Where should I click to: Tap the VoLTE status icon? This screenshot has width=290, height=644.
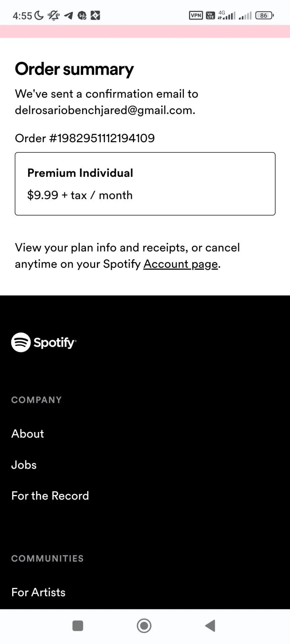point(210,15)
